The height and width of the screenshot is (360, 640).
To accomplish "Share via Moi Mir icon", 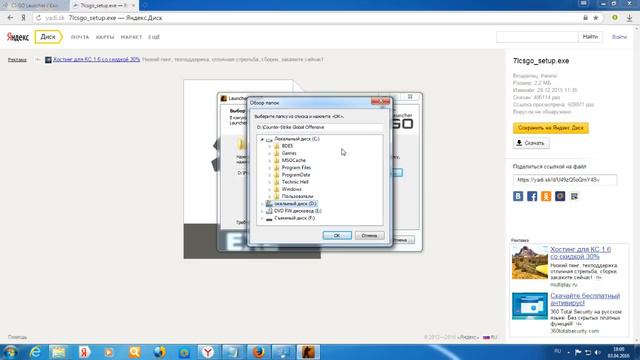I will pos(560,196).
